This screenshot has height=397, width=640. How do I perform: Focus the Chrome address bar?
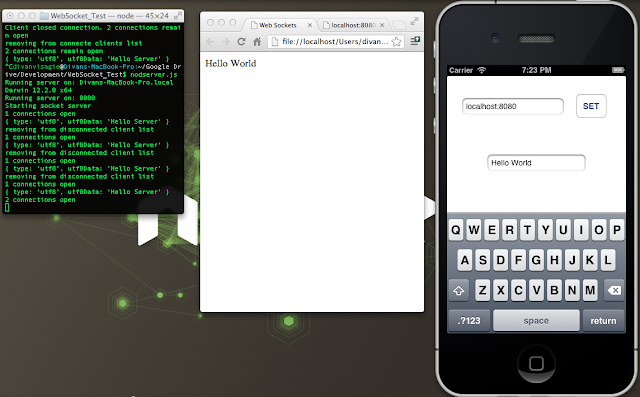click(336, 42)
